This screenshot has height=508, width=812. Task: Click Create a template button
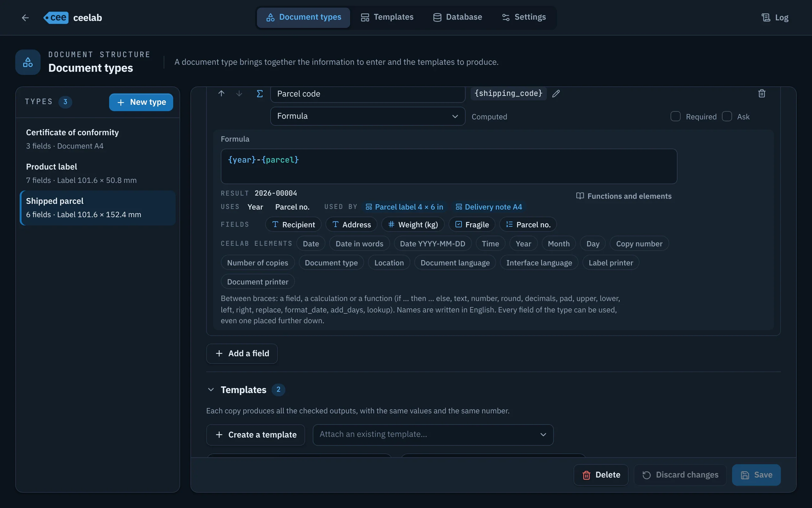tap(255, 435)
